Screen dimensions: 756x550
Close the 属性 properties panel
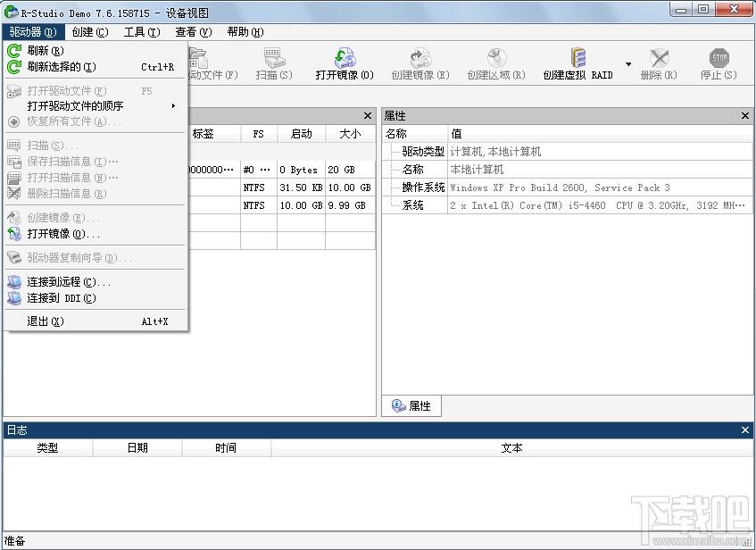pos(745,116)
